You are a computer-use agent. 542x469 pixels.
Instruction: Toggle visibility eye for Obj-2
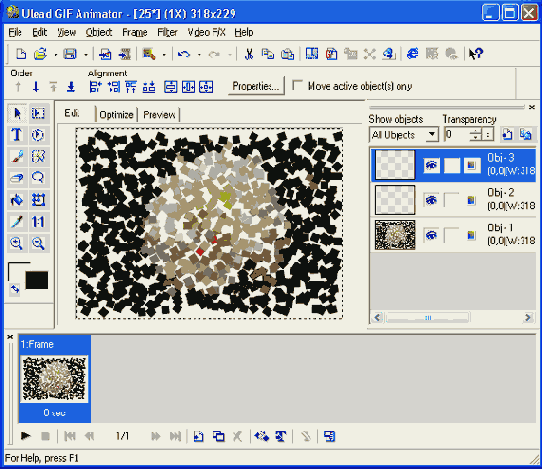pos(431,200)
